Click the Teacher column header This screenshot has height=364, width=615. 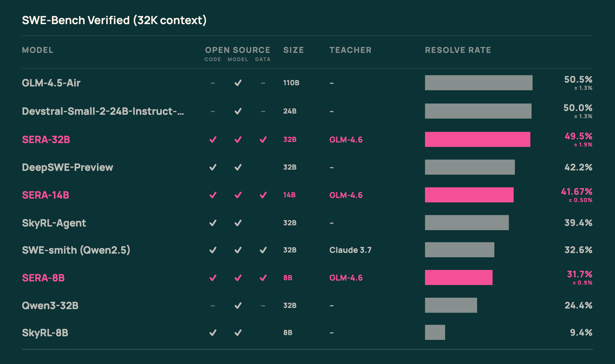click(x=350, y=50)
